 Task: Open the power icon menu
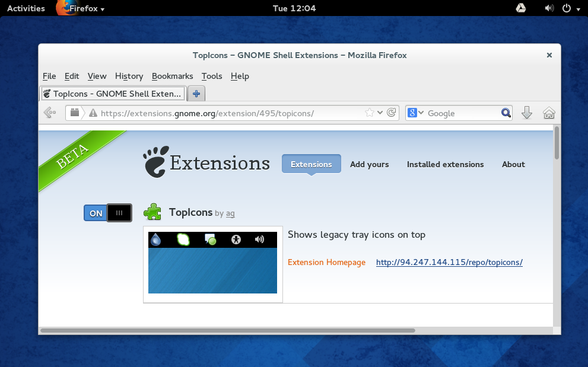567,8
